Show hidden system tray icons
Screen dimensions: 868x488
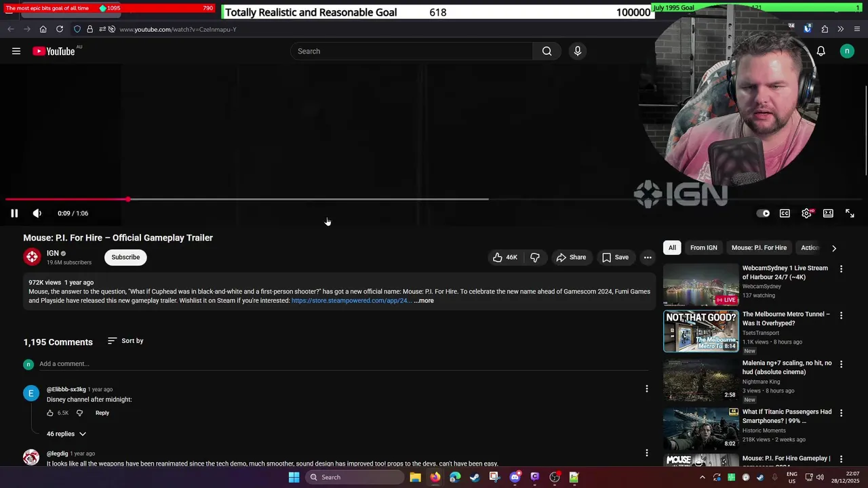coord(702,477)
